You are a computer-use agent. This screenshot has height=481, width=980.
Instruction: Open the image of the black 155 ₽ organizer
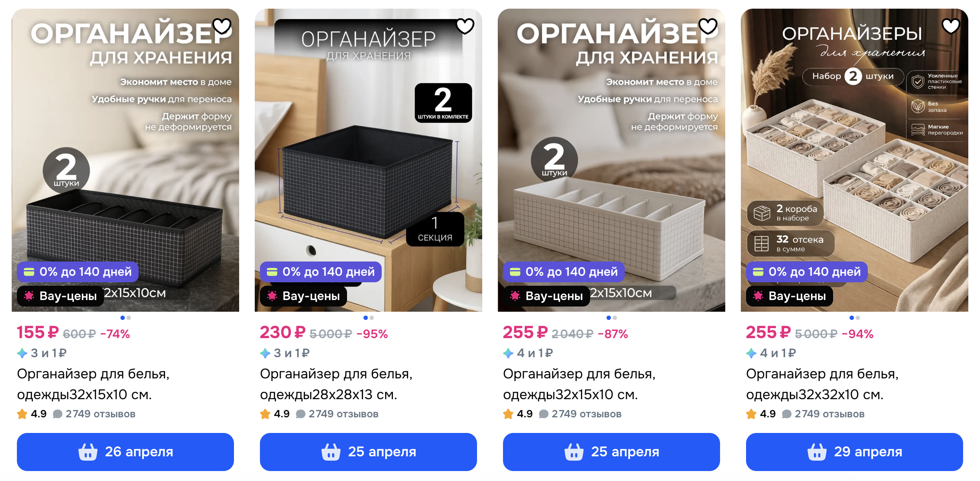(125, 160)
